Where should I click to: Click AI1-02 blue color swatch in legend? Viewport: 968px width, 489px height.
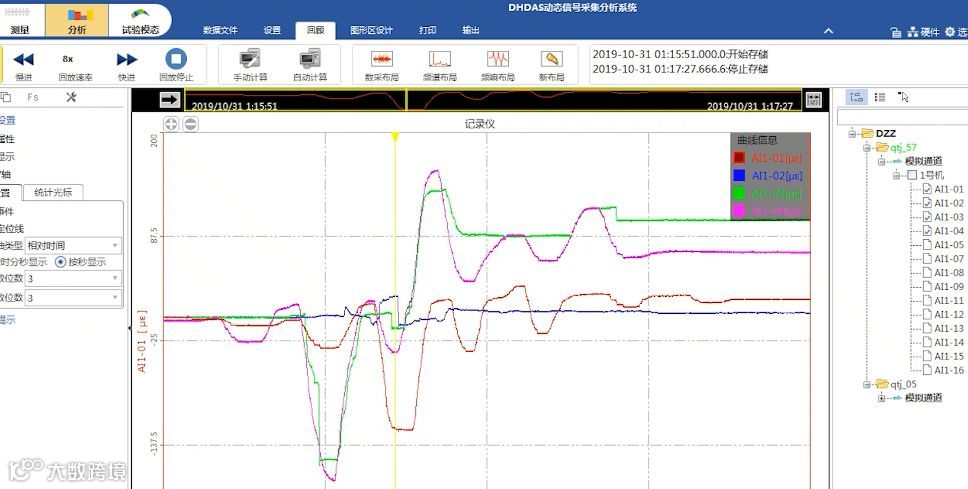click(738, 176)
